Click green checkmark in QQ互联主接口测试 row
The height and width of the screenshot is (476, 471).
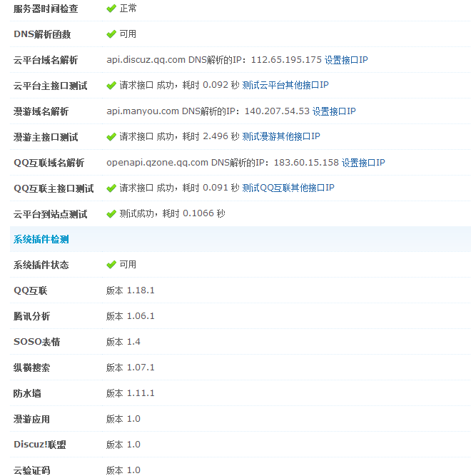[111, 188]
